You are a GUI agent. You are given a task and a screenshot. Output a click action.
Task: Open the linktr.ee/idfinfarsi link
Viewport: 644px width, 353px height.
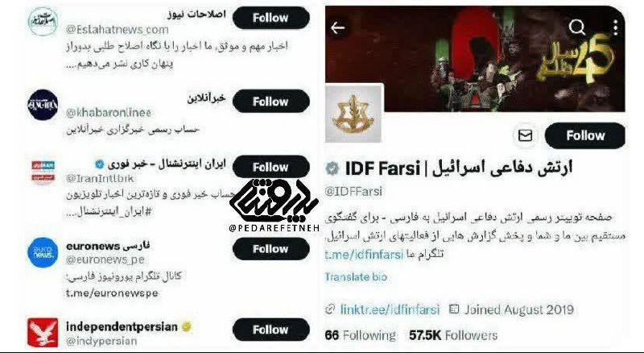(x=390, y=309)
